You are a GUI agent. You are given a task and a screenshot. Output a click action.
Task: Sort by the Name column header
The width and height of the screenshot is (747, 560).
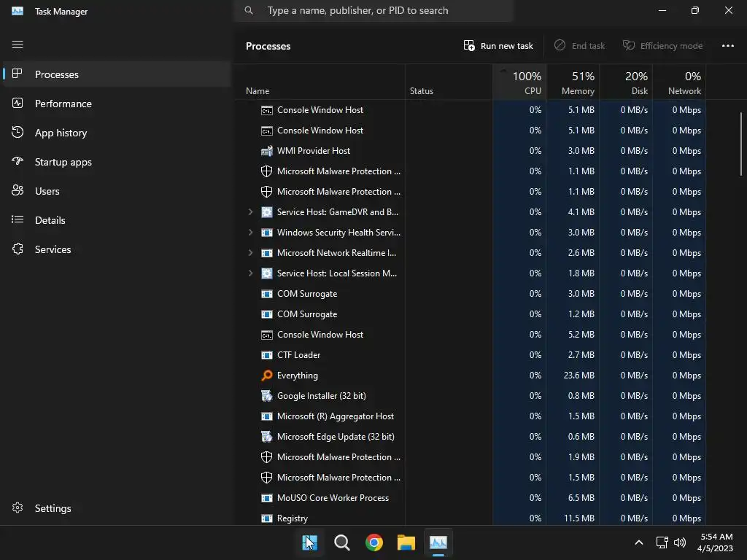320,82
